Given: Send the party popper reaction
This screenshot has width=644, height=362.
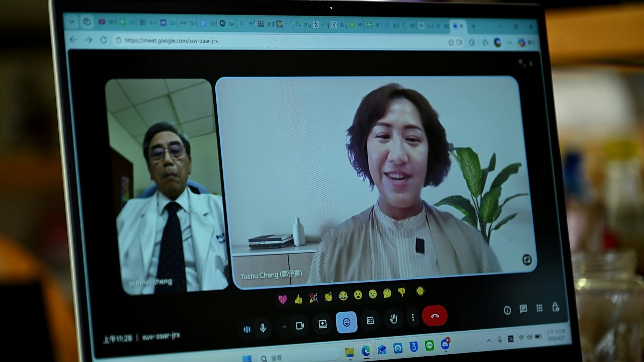Looking at the screenshot, I should (x=313, y=297).
